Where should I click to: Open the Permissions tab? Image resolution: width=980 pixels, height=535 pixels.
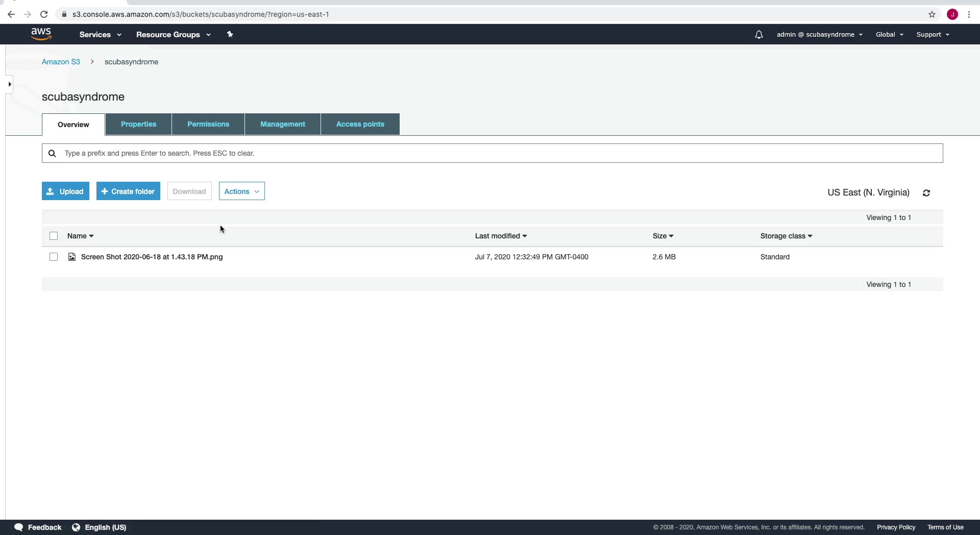[208, 124]
